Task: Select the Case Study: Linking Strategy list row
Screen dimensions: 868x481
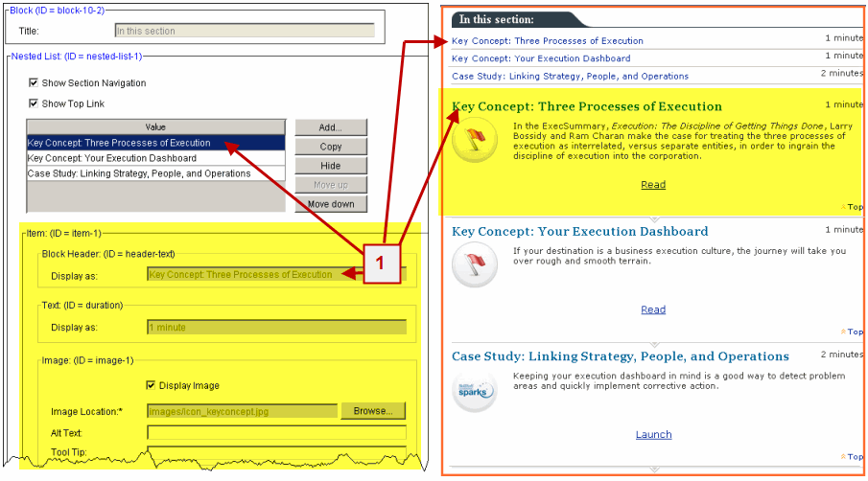Action: tap(155, 173)
